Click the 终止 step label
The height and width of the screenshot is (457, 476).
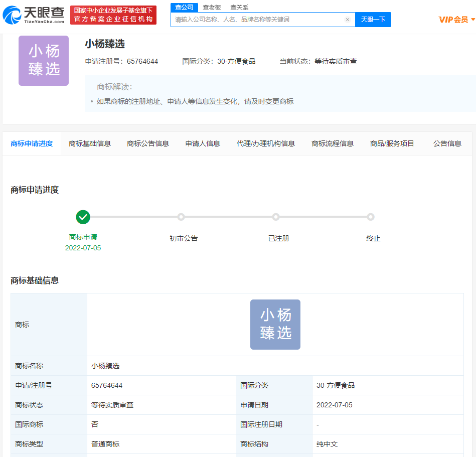click(373, 238)
